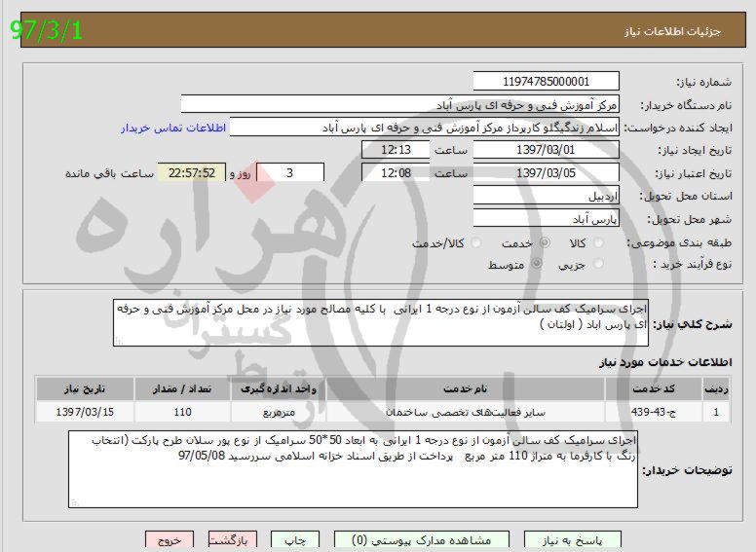Click the remaining time field 22:57:52
Screen dimensions: 756x552
point(191,173)
